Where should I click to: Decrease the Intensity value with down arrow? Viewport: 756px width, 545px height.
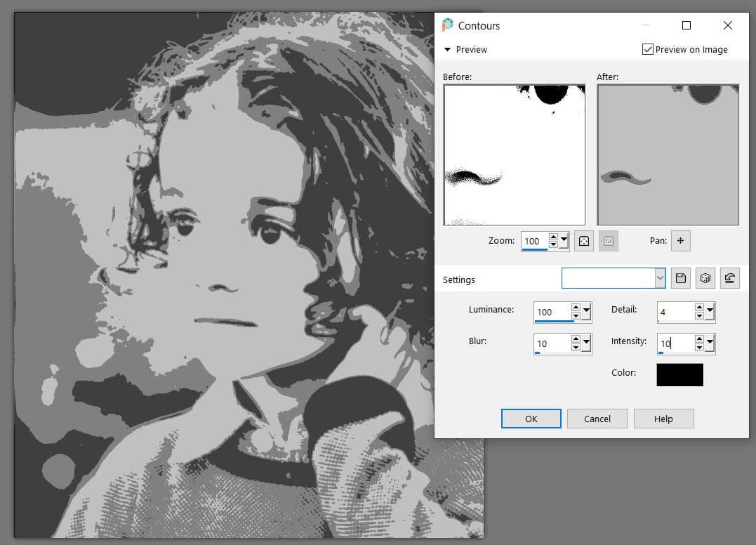point(699,348)
